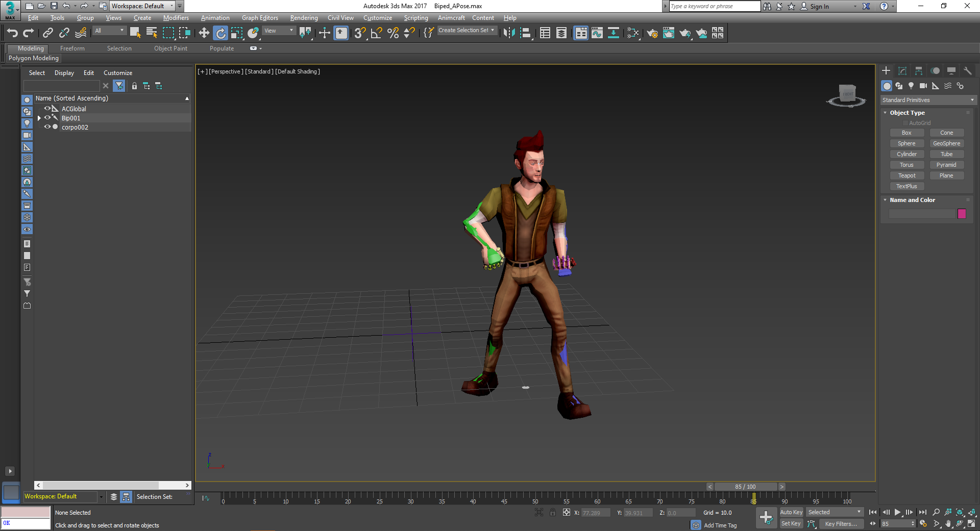Toggle visibility eye of corpo002
This screenshot has height=531, width=980.
point(47,127)
